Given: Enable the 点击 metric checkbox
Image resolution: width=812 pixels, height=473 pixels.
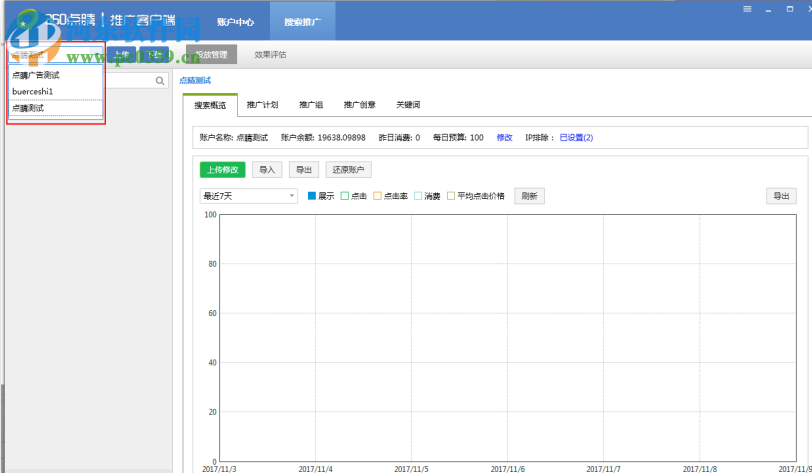Looking at the screenshot, I should point(345,196).
